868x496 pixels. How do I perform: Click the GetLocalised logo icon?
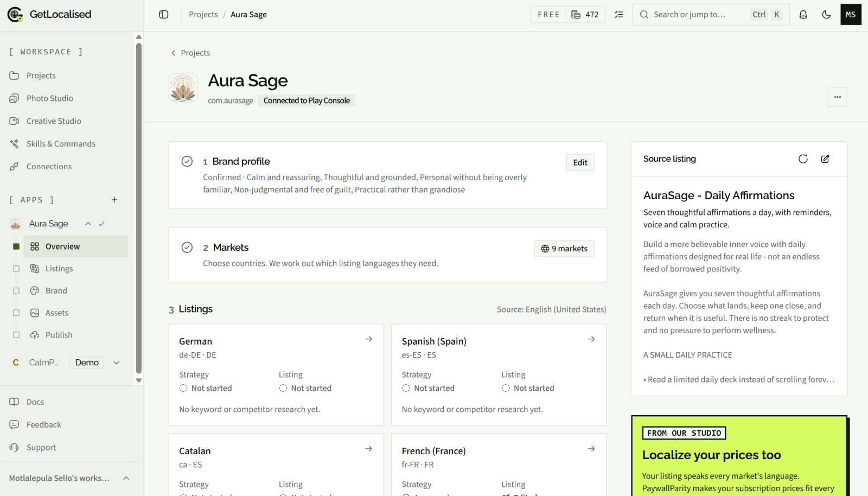tap(15, 15)
